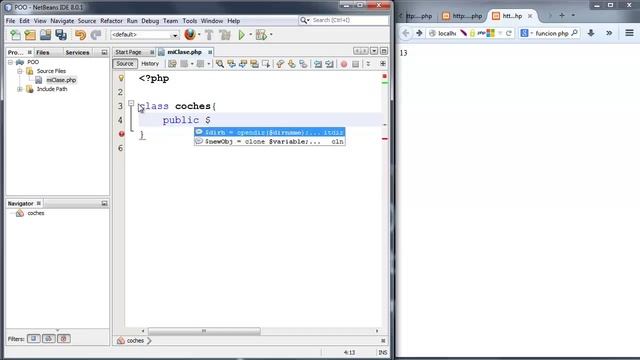Image resolution: width=640 pixels, height=360 pixels.
Task: Click Previous Bookmark icon
Action: [280, 64]
